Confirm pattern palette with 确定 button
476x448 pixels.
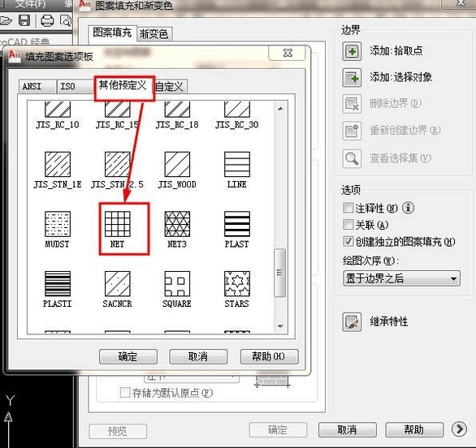point(128,356)
